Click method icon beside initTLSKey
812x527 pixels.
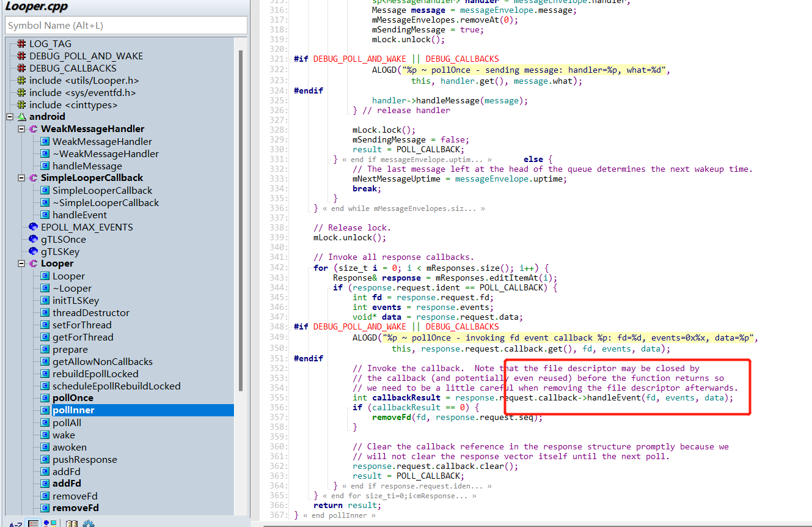point(45,300)
